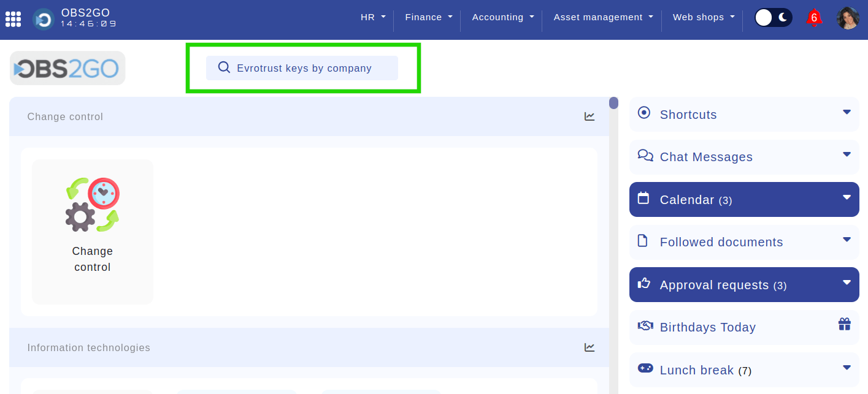868x394 pixels.
Task: Click the Change control tile label
Action: (x=93, y=259)
